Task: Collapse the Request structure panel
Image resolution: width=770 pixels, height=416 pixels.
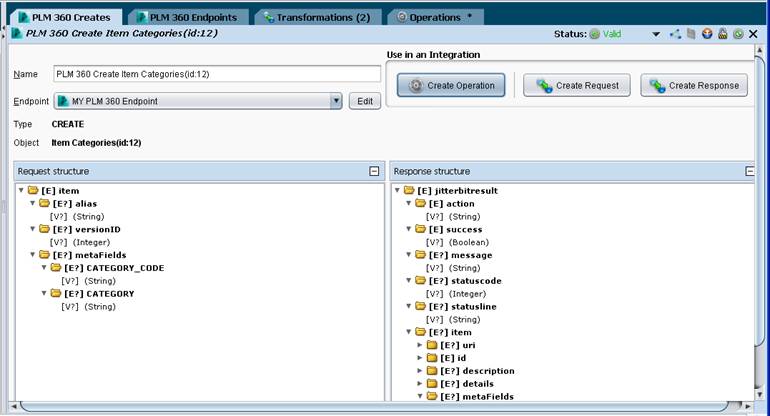Action: pyautogui.click(x=374, y=171)
